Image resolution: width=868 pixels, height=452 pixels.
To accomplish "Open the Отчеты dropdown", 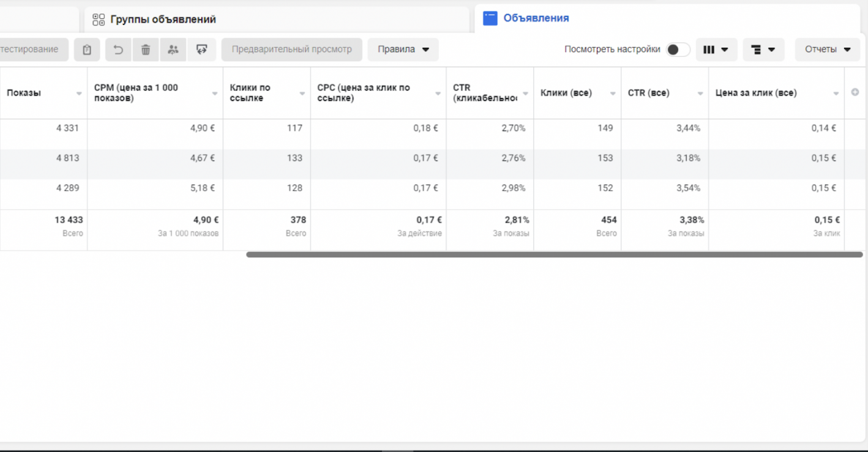I will 828,50.
